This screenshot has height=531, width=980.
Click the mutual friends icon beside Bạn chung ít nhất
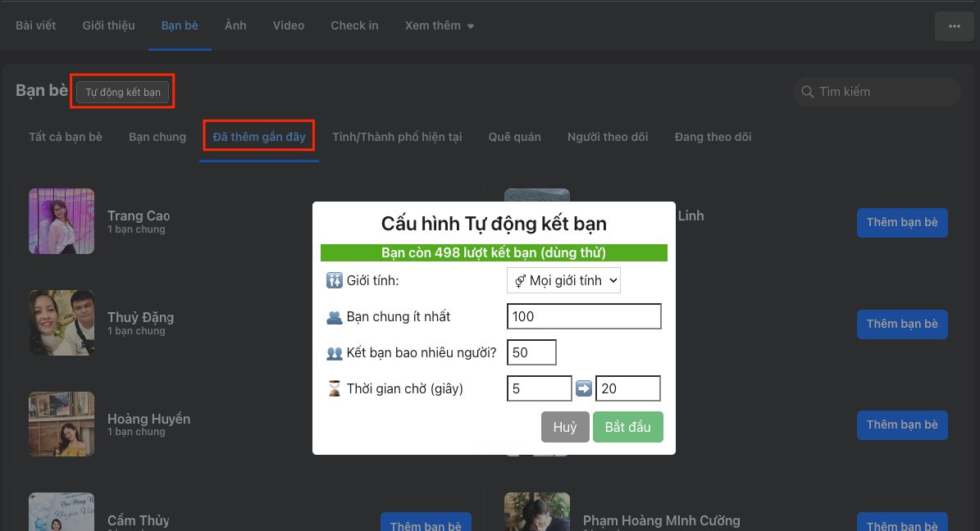[x=335, y=317]
